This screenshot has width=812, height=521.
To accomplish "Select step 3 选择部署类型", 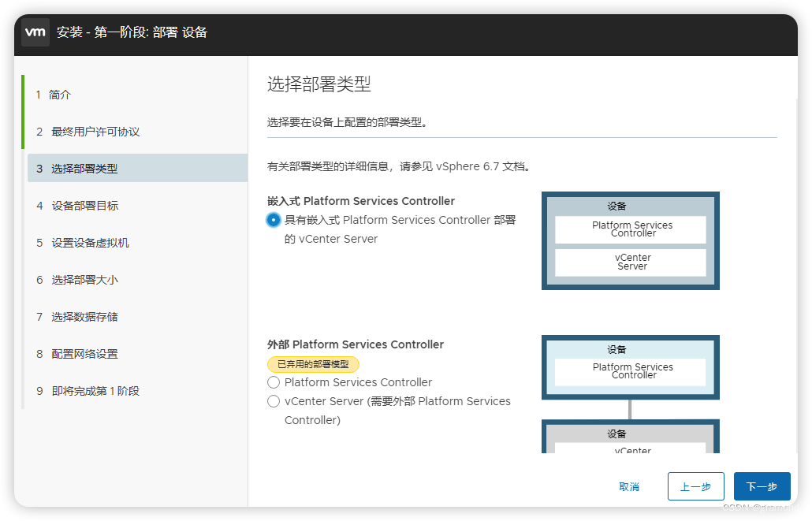I will tap(137, 169).
